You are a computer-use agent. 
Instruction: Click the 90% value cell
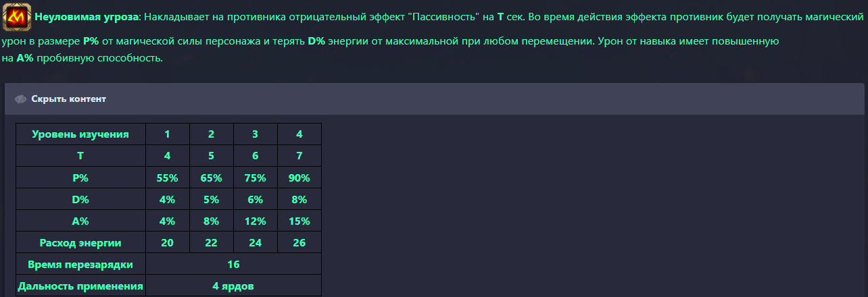click(x=299, y=178)
